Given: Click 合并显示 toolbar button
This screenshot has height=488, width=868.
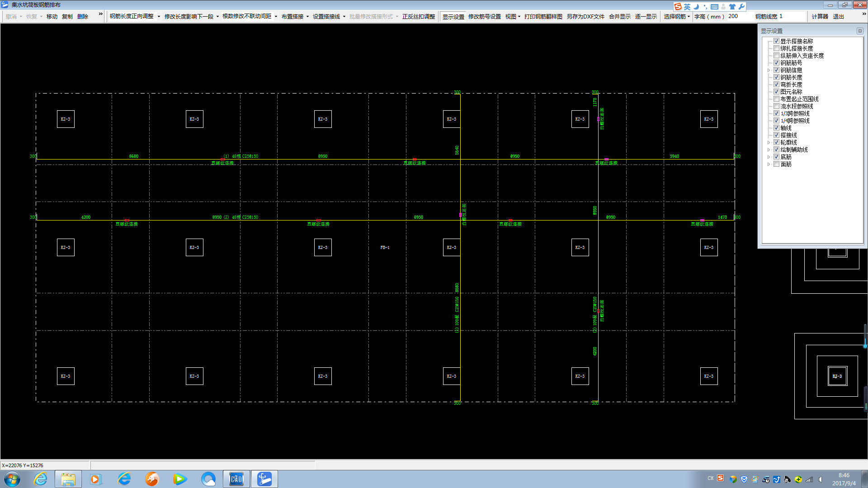Looking at the screenshot, I should [x=620, y=16].
